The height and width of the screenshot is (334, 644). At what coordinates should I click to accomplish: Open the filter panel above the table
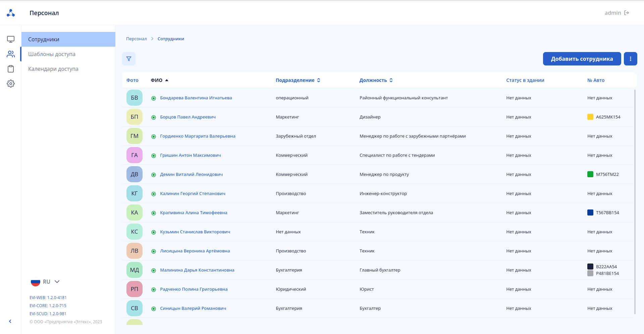128,58
